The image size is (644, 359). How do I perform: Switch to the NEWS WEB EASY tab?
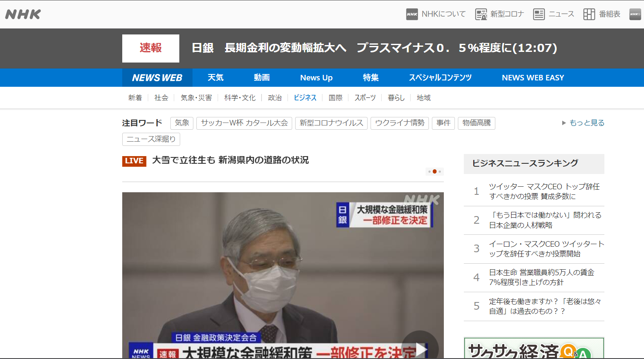[533, 77]
